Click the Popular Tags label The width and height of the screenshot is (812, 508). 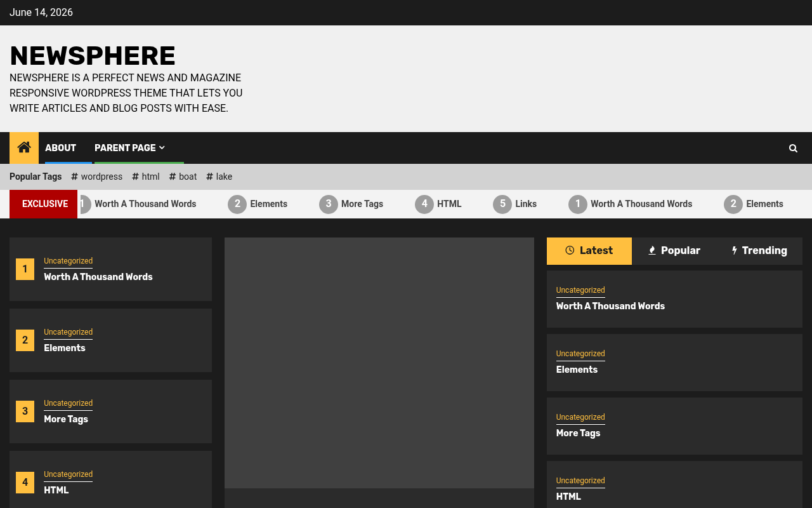(x=36, y=177)
